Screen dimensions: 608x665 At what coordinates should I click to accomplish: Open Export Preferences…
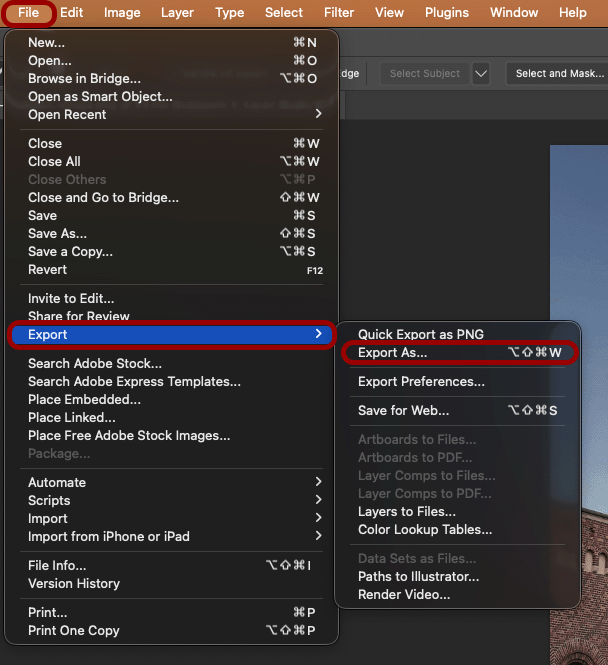[421, 381]
